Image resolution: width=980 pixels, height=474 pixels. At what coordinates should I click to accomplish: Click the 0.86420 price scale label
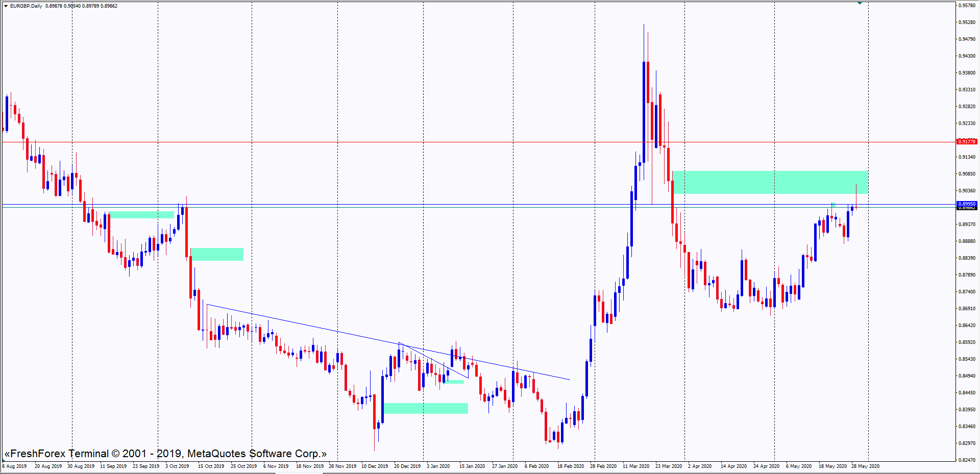pyautogui.click(x=967, y=325)
